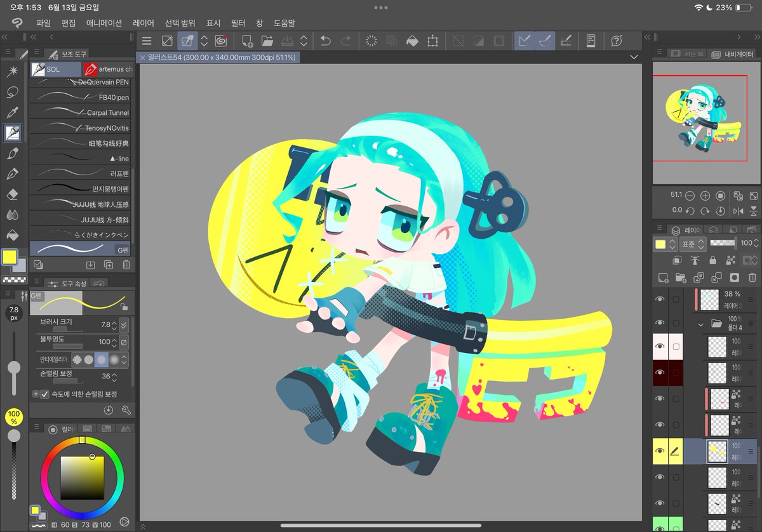The image size is (762, 532).
Task: Open the 파일 menu
Action: [44, 23]
